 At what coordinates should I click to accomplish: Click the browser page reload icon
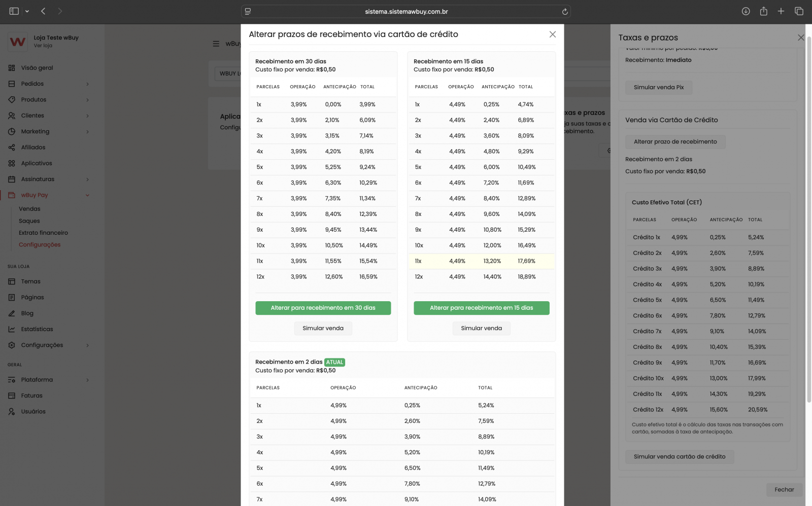click(564, 12)
